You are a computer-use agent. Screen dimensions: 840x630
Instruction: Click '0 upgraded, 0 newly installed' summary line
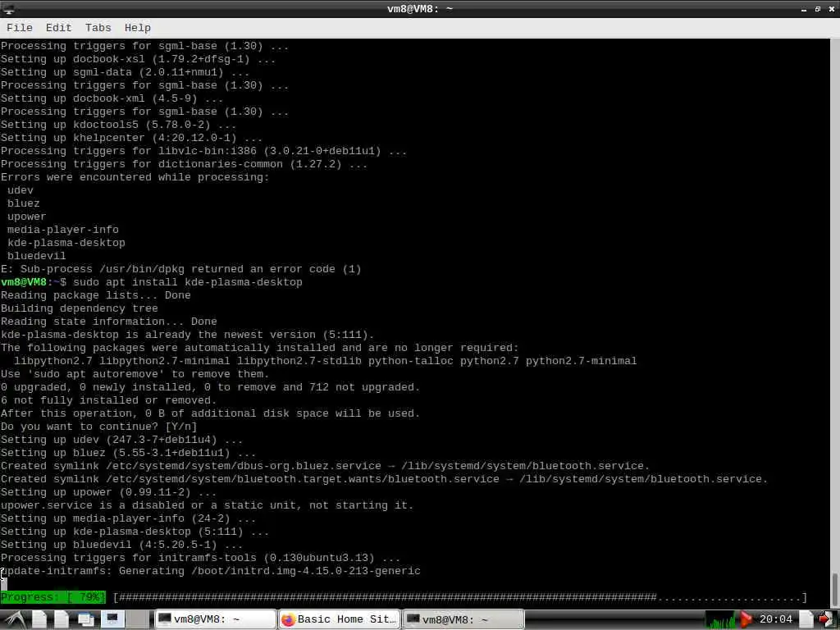coord(211,387)
